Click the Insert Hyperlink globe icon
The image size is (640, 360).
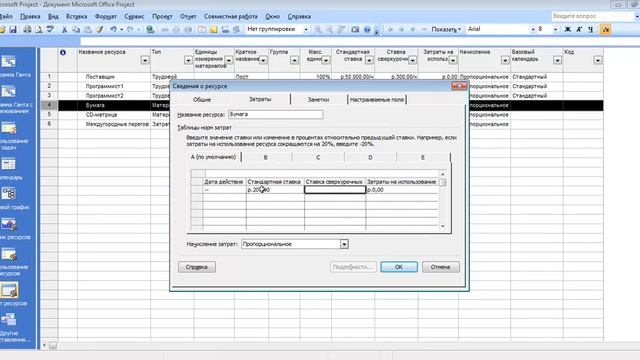pos(150,29)
